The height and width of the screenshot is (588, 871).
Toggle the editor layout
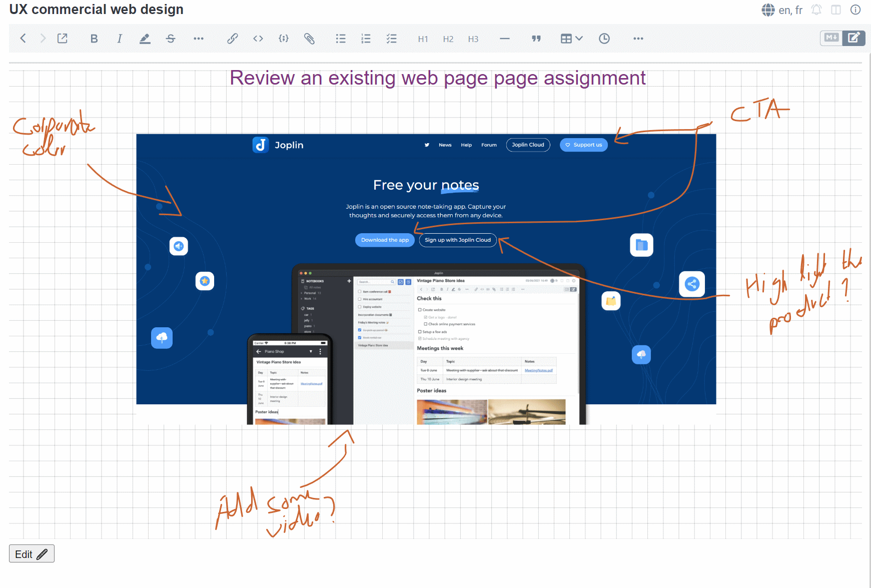pyautogui.click(x=836, y=10)
